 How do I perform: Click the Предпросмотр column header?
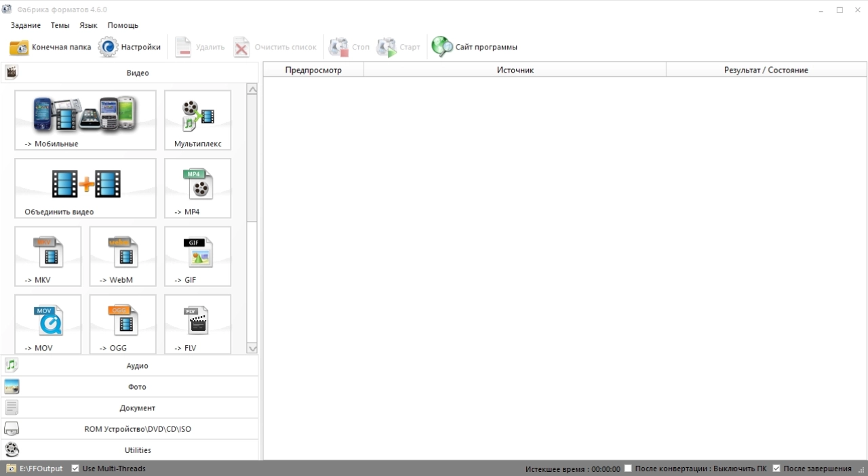point(313,70)
